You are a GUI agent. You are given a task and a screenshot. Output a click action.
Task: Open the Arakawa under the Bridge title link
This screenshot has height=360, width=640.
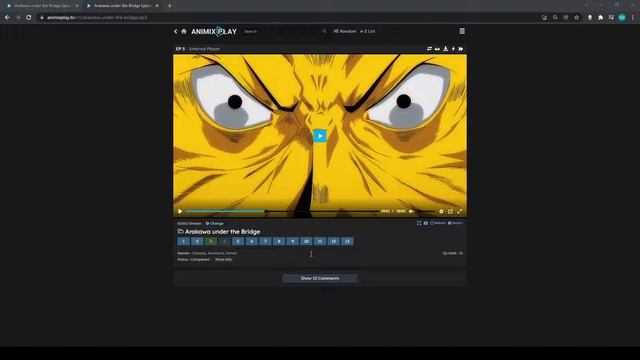point(222,232)
